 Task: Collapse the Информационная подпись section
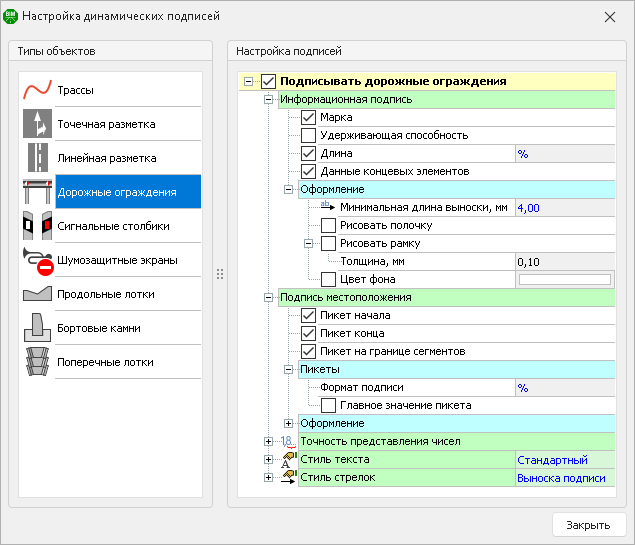click(267, 100)
